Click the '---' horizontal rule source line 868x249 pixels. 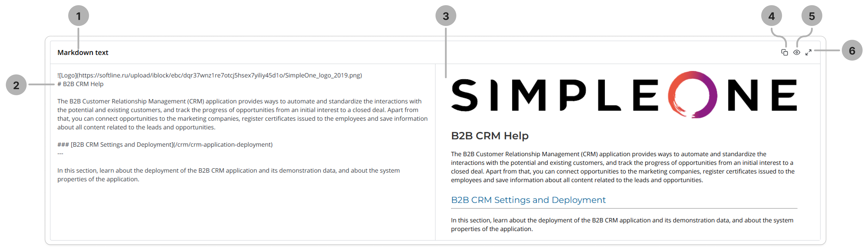[60, 153]
